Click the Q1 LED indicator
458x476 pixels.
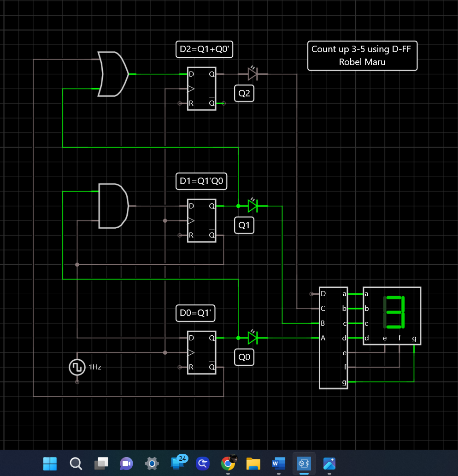pos(252,206)
